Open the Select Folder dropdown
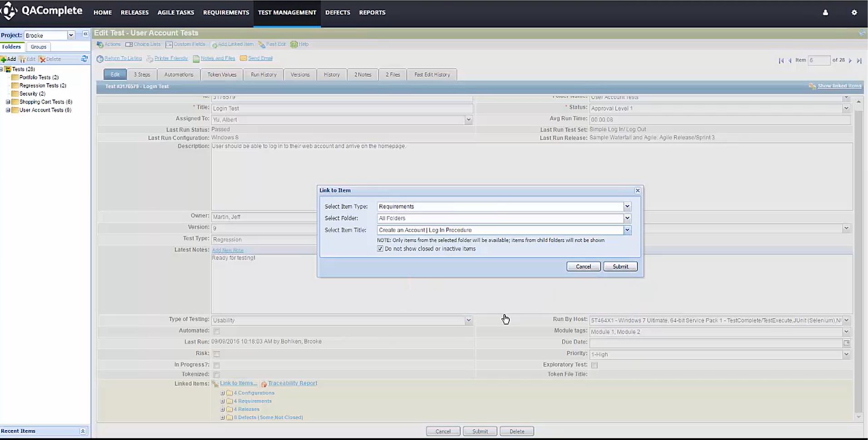868x440 pixels. pyautogui.click(x=627, y=218)
